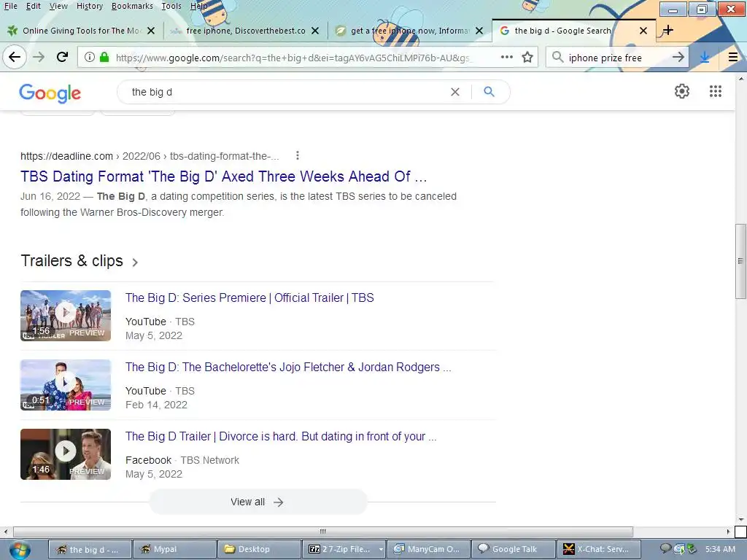Switch to 'get a free iphone now' tab

pos(409,31)
